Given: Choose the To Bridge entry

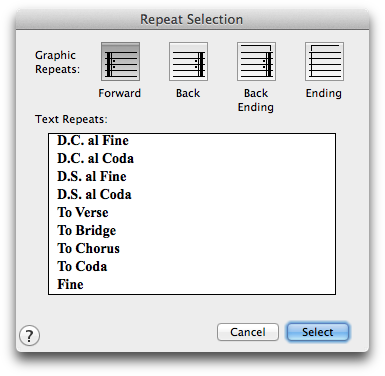Looking at the screenshot, I should (x=192, y=230).
